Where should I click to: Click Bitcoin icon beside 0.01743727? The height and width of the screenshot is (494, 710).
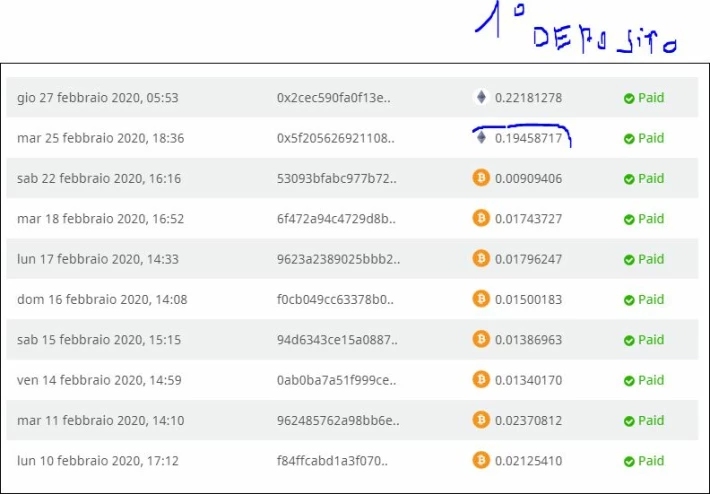click(481, 218)
